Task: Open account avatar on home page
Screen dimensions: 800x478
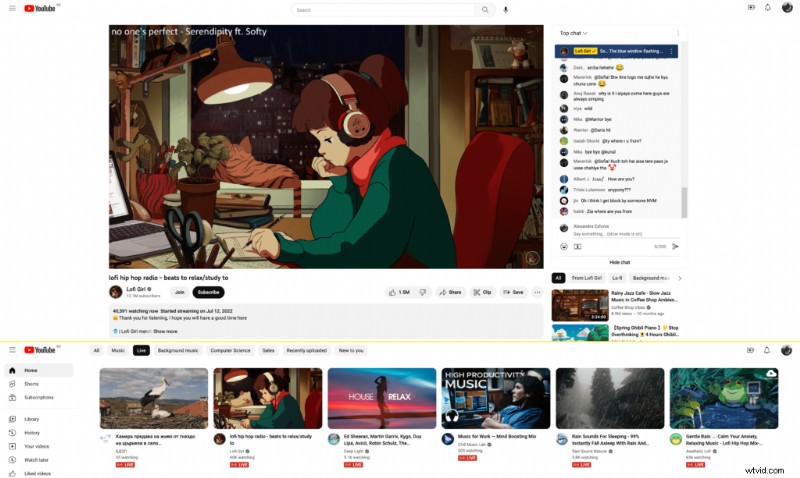Action: (786, 350)
